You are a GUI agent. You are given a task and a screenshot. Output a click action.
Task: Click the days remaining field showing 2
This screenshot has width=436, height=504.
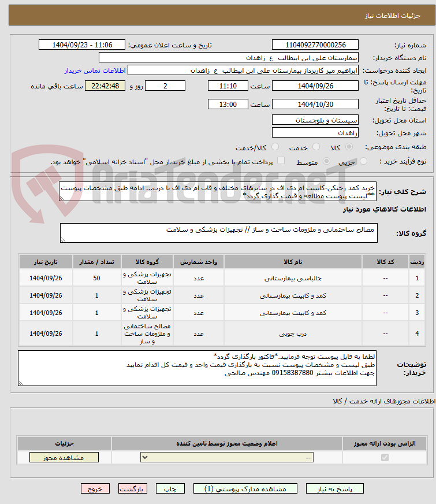pos(165,86)
